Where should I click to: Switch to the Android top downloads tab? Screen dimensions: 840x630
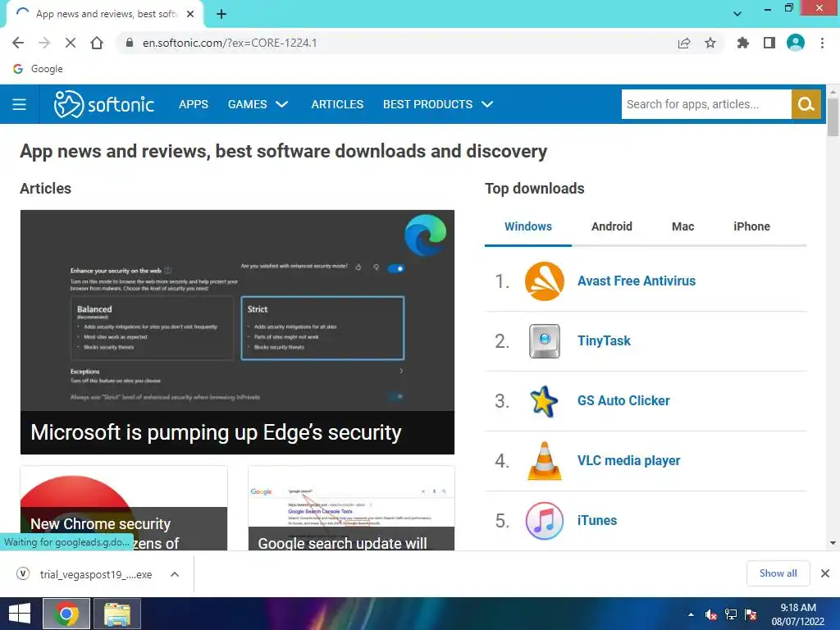pyautogui.click(x=612, y=226)
